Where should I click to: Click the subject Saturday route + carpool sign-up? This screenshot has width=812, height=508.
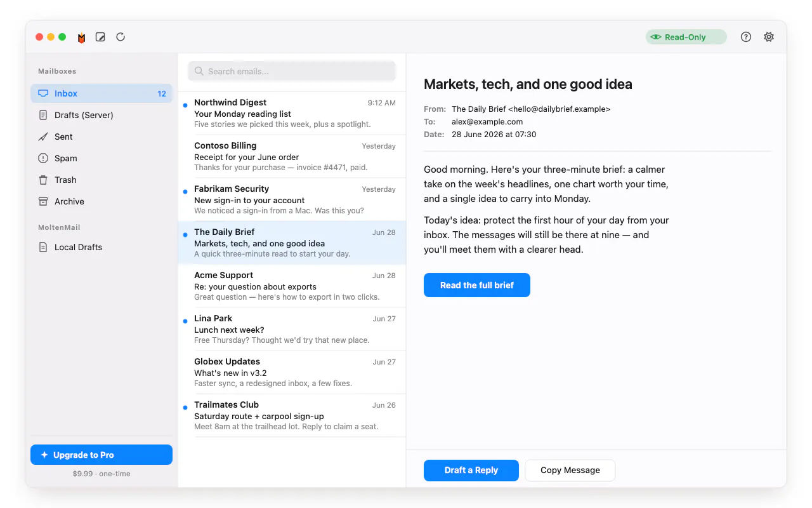259,416
